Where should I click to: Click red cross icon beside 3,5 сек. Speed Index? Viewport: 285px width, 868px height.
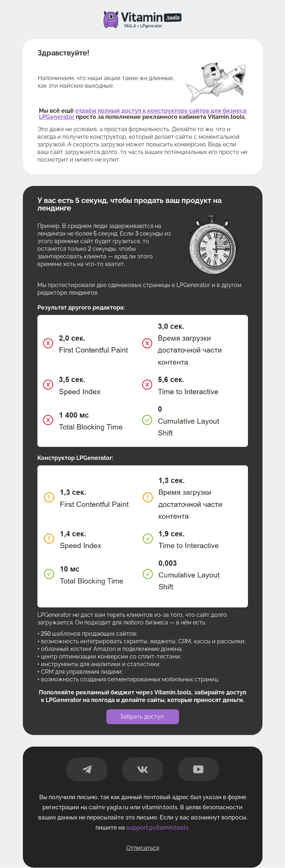coord(48,385)
